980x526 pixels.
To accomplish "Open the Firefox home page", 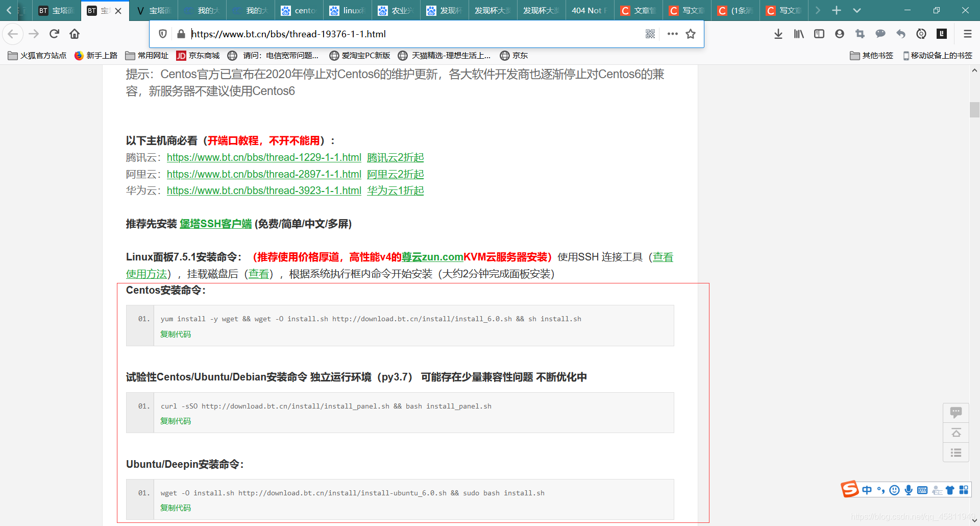I will tap(75, 34).
